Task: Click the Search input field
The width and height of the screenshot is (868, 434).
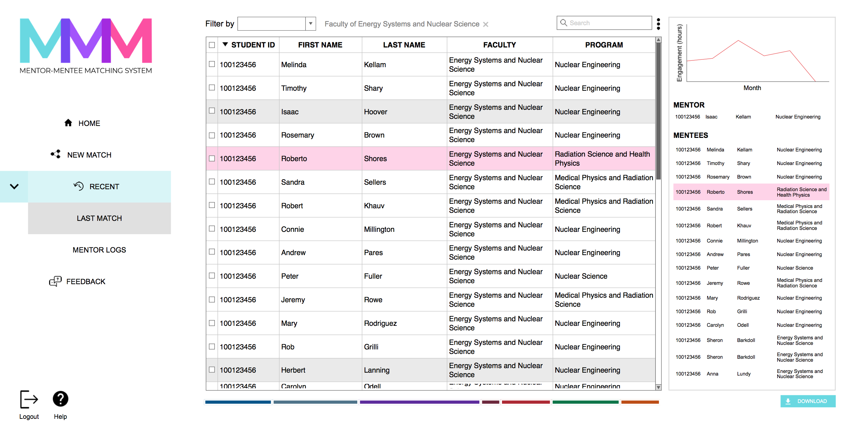Action: tap(603, 24)
